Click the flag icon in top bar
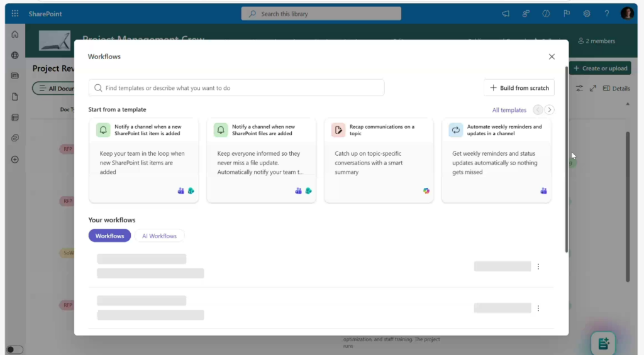The width and height of the screenshot is (644, 355). 567,13
